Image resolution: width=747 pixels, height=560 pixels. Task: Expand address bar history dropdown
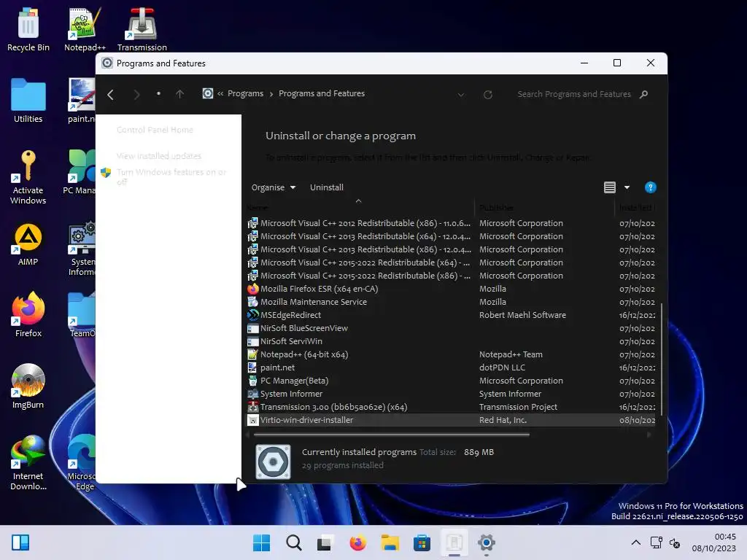tap(461, 94)
